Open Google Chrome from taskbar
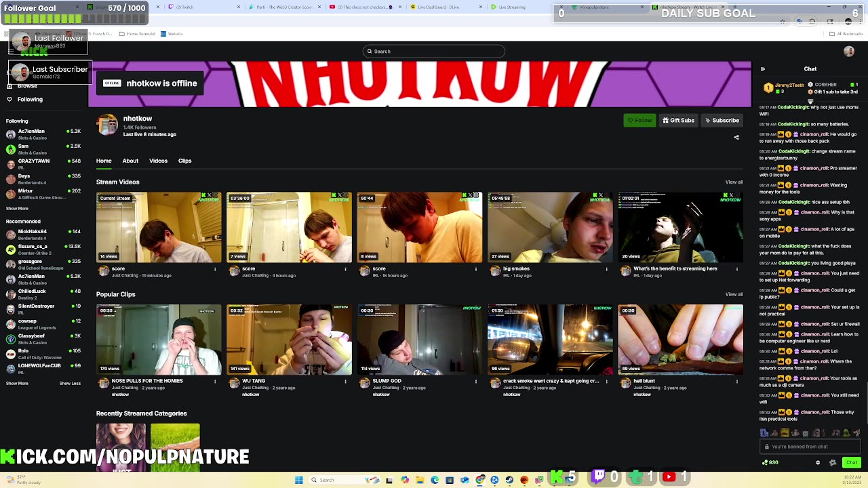 coord(479,480)
